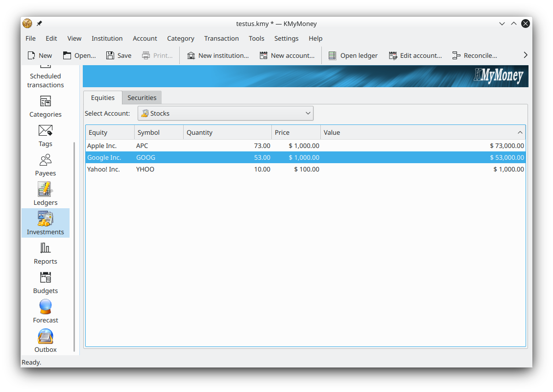Expand the Select Account dropdown
The width and height of the screenshot is (553, 392).
coord(225,113)
